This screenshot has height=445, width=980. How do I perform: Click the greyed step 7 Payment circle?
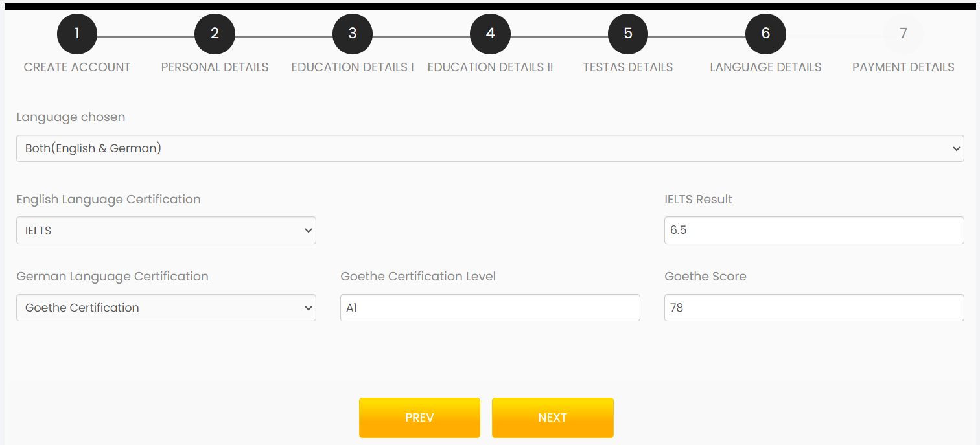[903, 34]
